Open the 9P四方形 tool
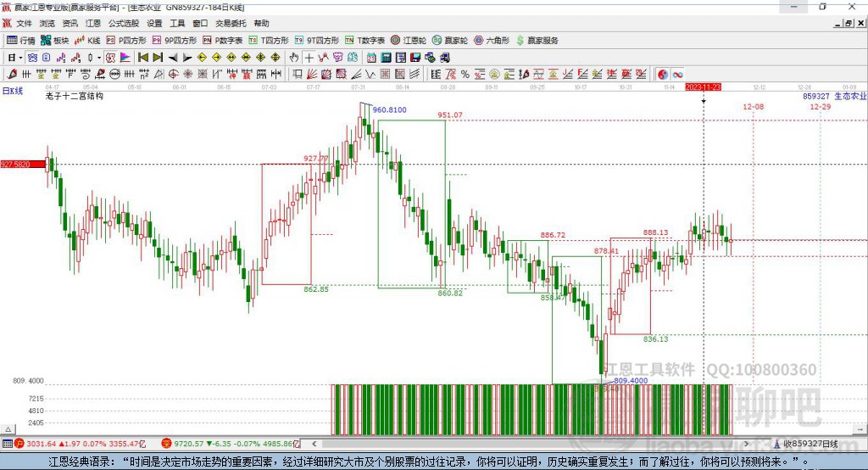Screen dimensions: 868x470 (x=175, y=41)
